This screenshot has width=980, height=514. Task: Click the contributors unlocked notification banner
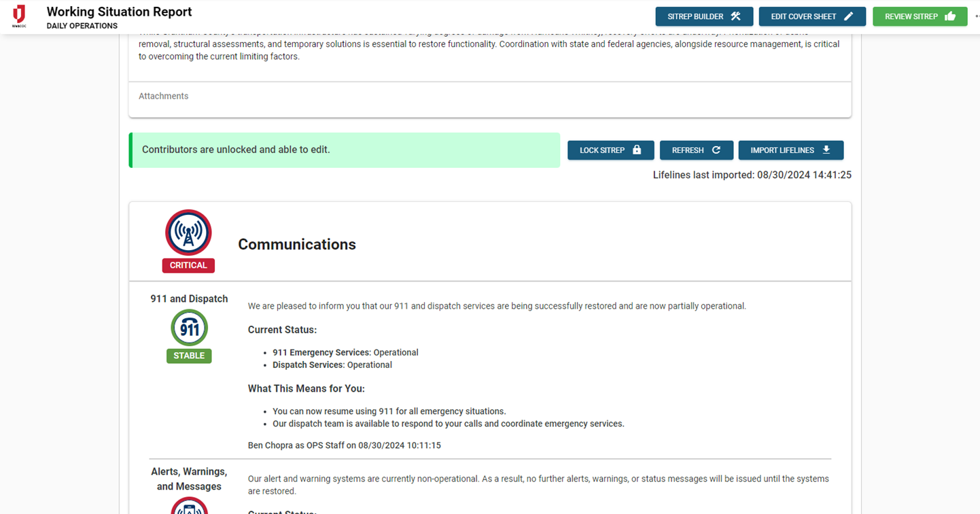(345, 149)
